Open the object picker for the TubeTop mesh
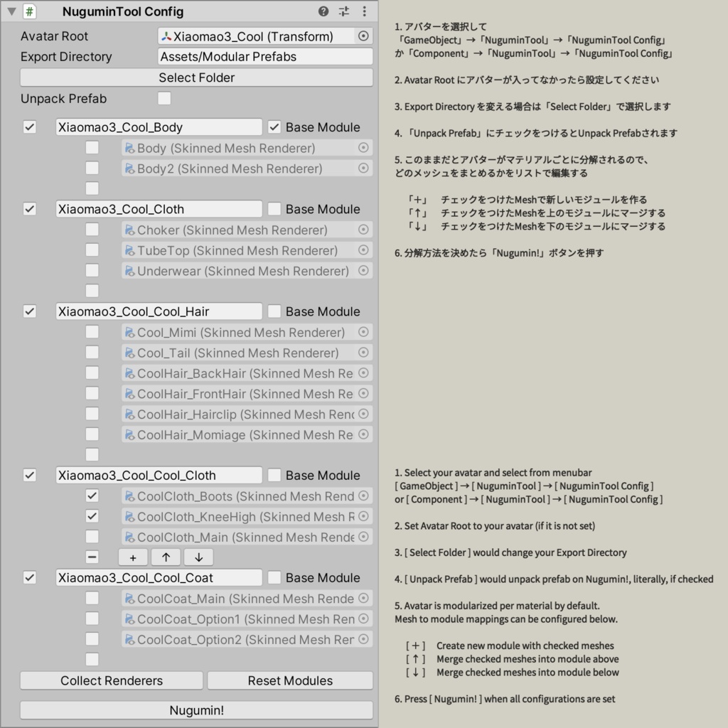 tap(362, 250)
